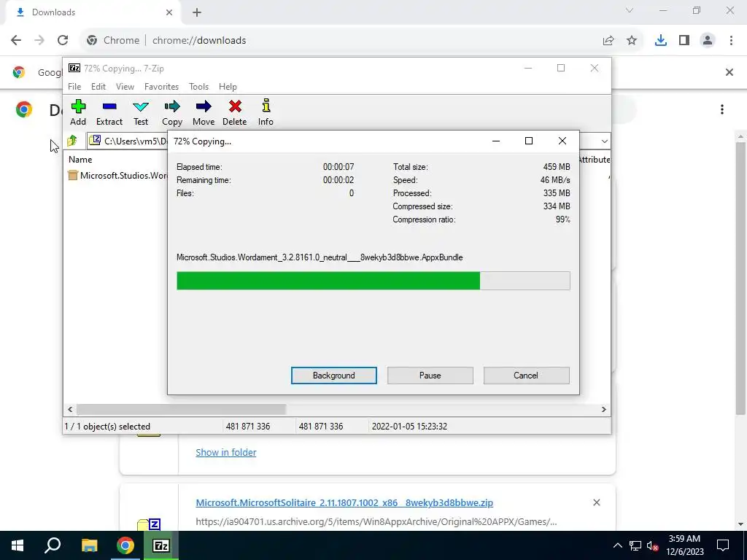Open Chrome share page icon
This screenshot has width=747, height=560.
tap(608, 41)
